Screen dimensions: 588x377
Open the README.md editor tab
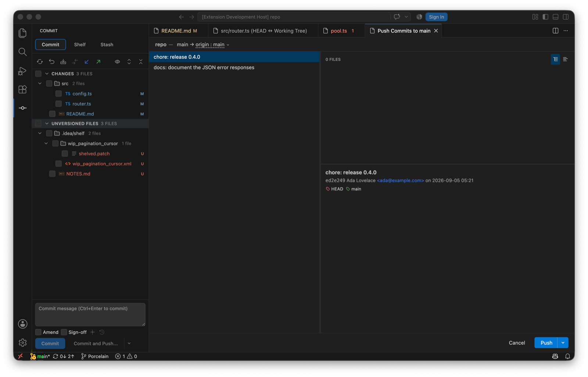click(x=179, y=31)
